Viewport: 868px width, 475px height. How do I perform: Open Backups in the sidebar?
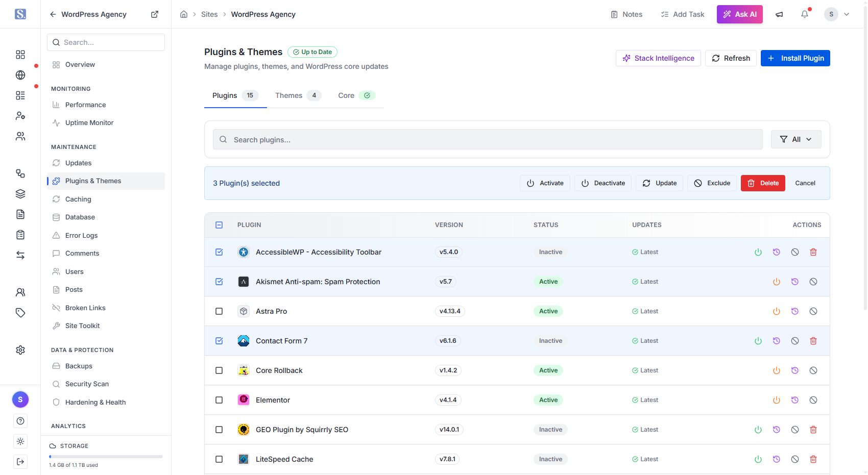pos(106,366)
